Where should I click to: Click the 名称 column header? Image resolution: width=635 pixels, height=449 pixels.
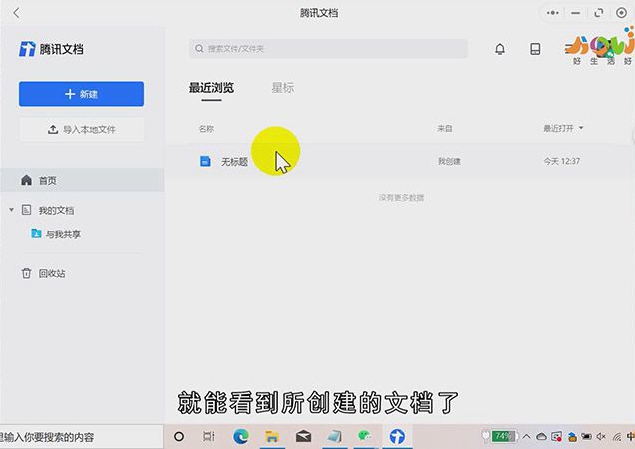(x=206, y=129)
